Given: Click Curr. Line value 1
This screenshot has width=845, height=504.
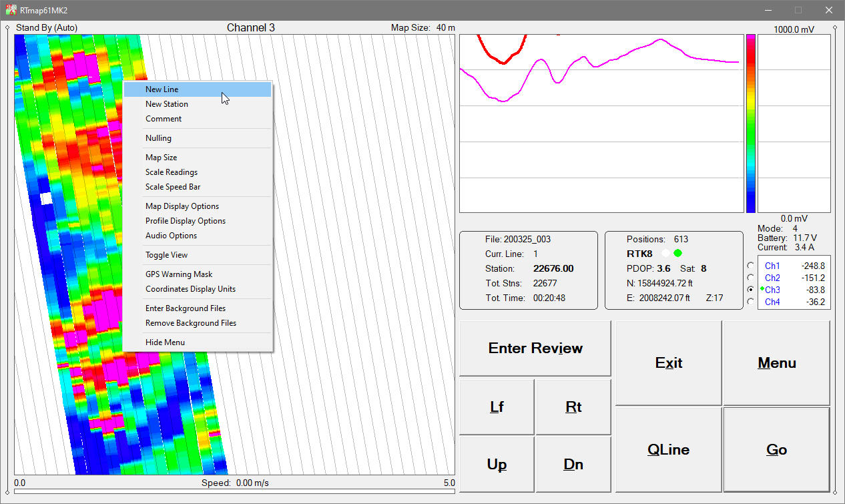Looking at the screenshot, I should 535,254.
